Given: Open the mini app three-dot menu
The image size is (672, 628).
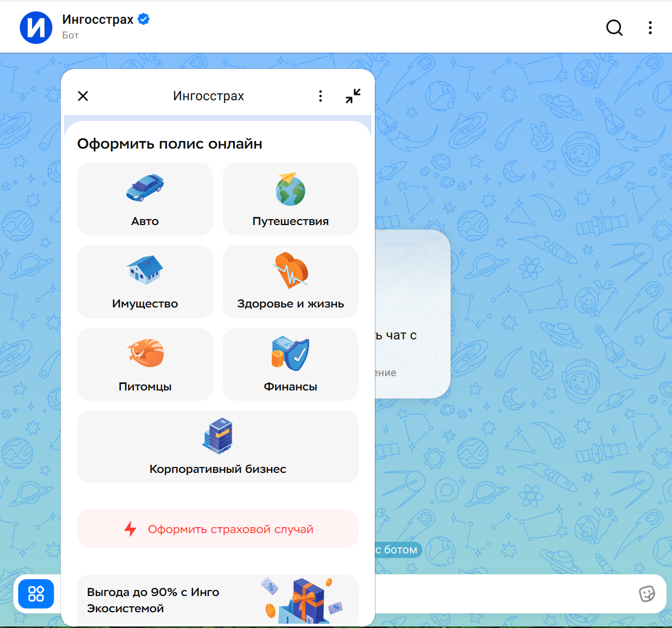Looking at the screenshot, I should [x=321, y=96].
